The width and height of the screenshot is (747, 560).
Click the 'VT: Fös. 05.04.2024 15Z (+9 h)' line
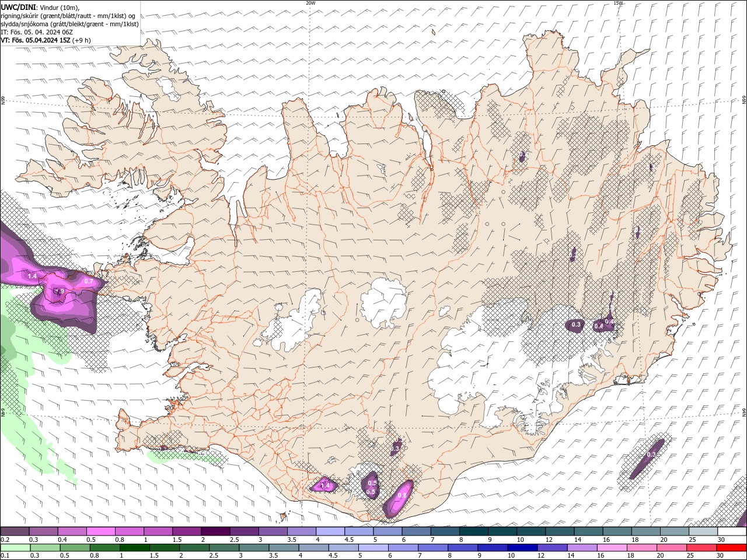click(46, 40)
